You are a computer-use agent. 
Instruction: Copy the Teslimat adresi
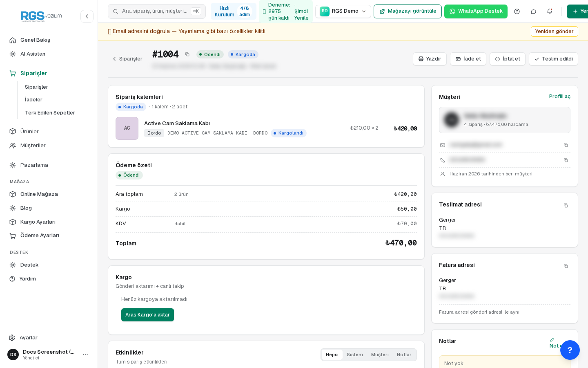point(566,206)
